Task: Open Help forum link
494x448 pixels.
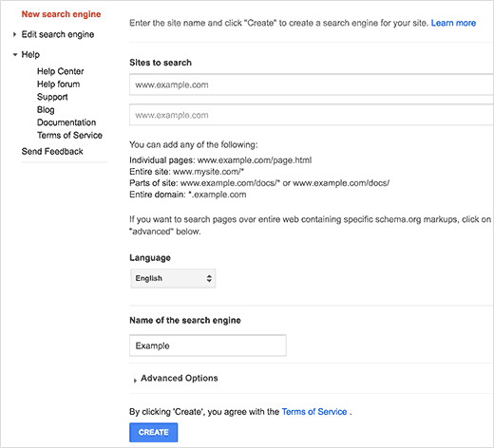Action: click(58, 84)
